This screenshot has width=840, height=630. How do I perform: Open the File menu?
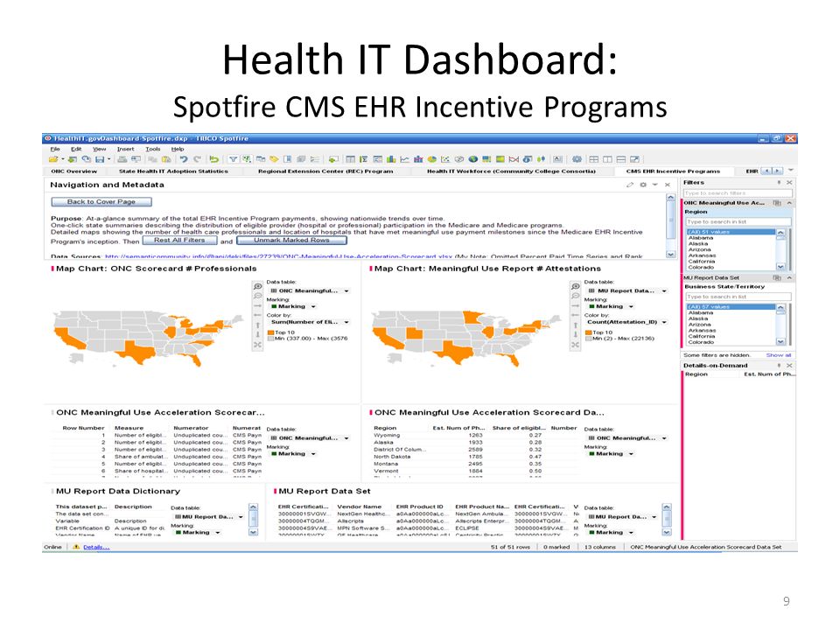click(55, 149)
